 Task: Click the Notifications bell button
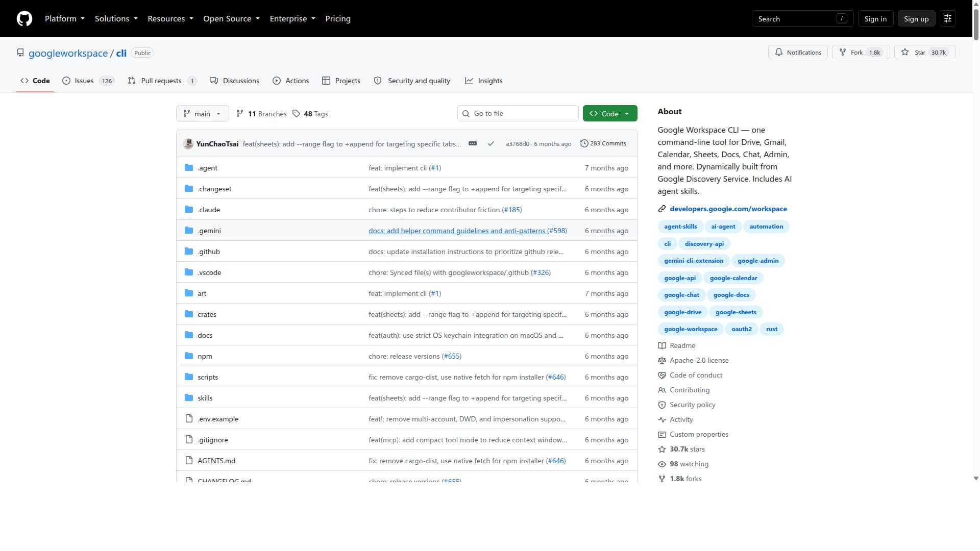click(x=798, y=53)
